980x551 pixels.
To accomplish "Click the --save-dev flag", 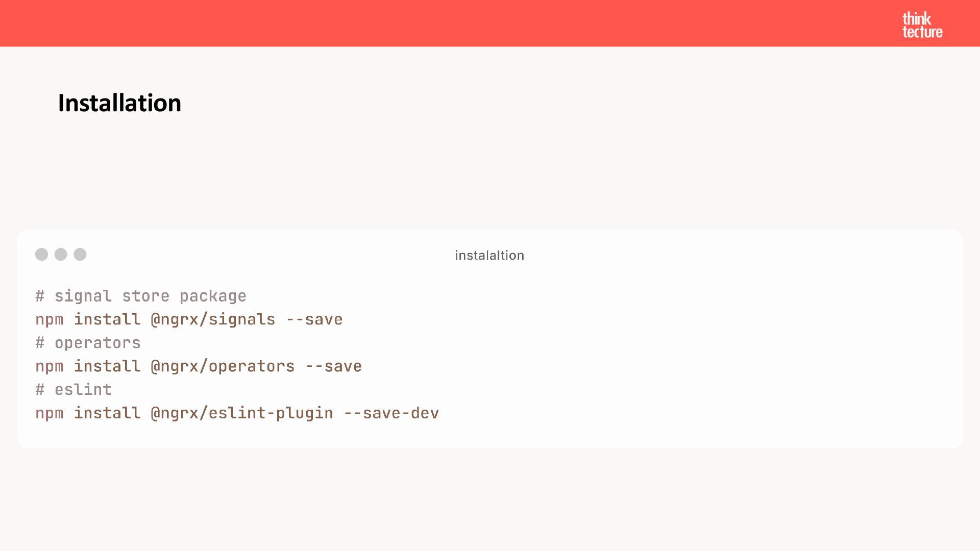I will 391,413.
